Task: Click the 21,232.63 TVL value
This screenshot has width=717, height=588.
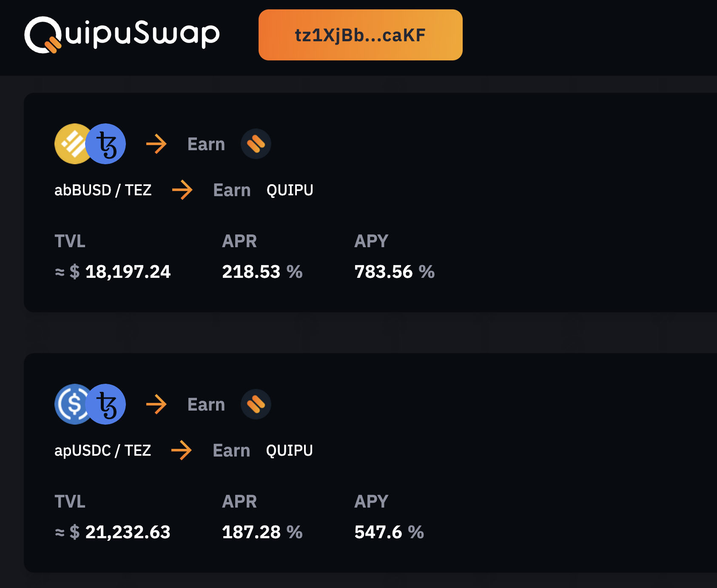Action: tap(128, 532)
